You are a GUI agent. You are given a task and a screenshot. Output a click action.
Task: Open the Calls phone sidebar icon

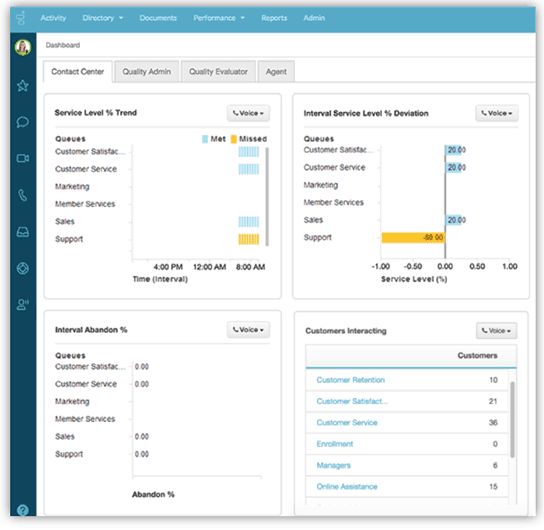(23, 195)
